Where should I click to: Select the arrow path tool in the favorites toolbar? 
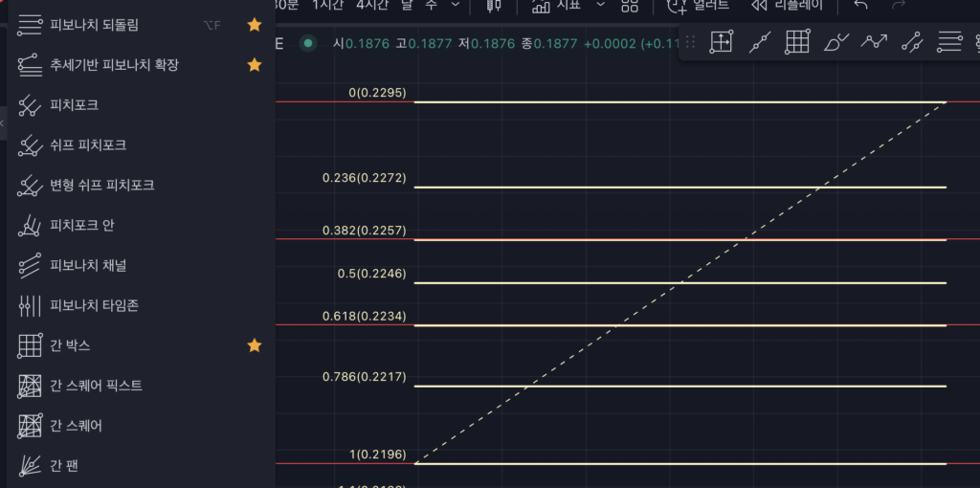tap(874, 42)
